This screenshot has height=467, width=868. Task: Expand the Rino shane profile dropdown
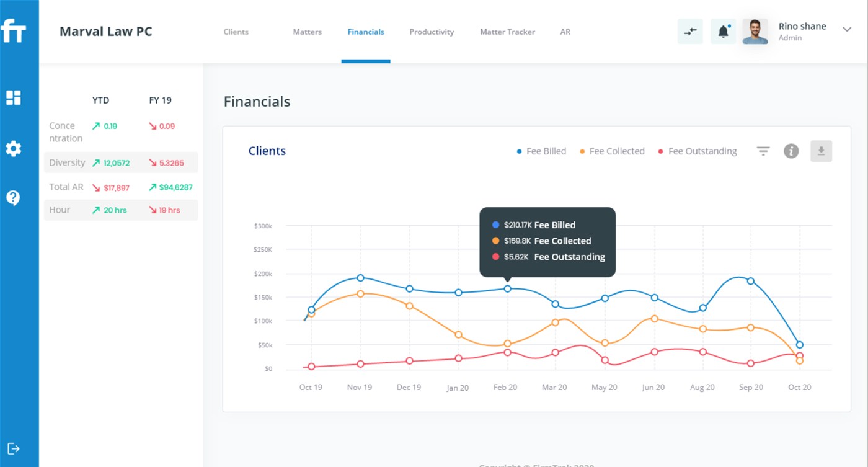click(x=846, y=30)
